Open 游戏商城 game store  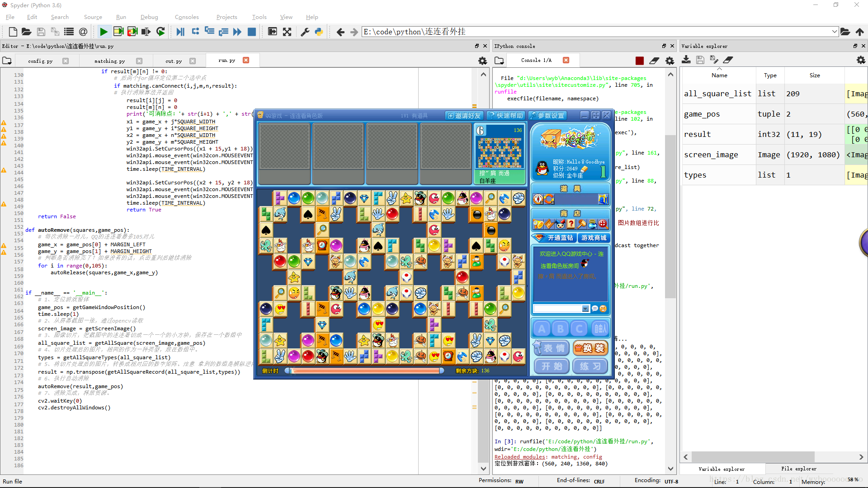point(594,238)
